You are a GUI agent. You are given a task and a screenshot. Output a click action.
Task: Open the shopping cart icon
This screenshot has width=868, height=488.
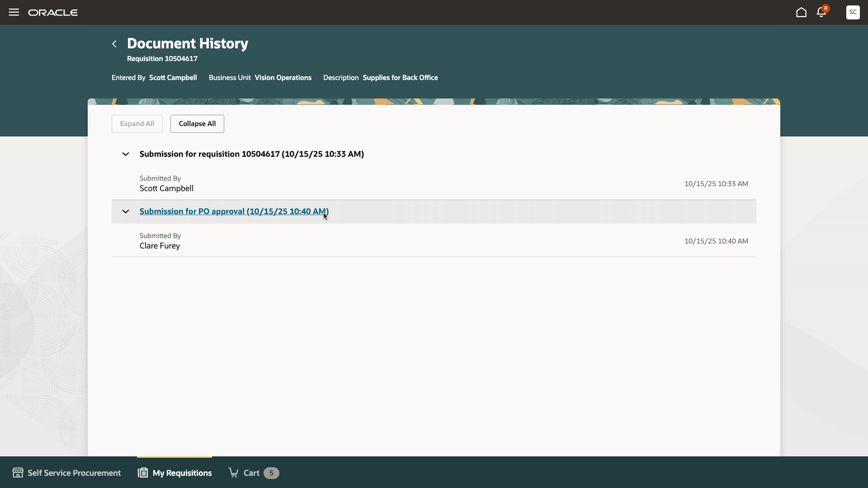[x=233, y=472]
